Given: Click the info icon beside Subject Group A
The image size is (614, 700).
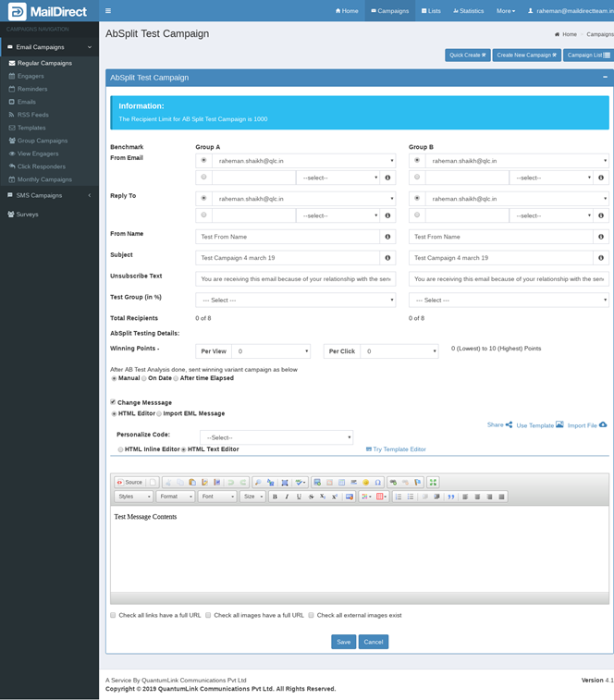Looking at the screenshot, I should [387, 258].
